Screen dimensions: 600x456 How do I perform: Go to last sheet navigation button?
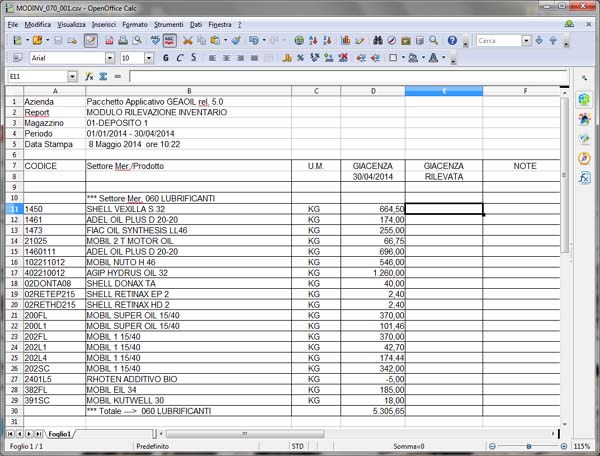[39, 434]
